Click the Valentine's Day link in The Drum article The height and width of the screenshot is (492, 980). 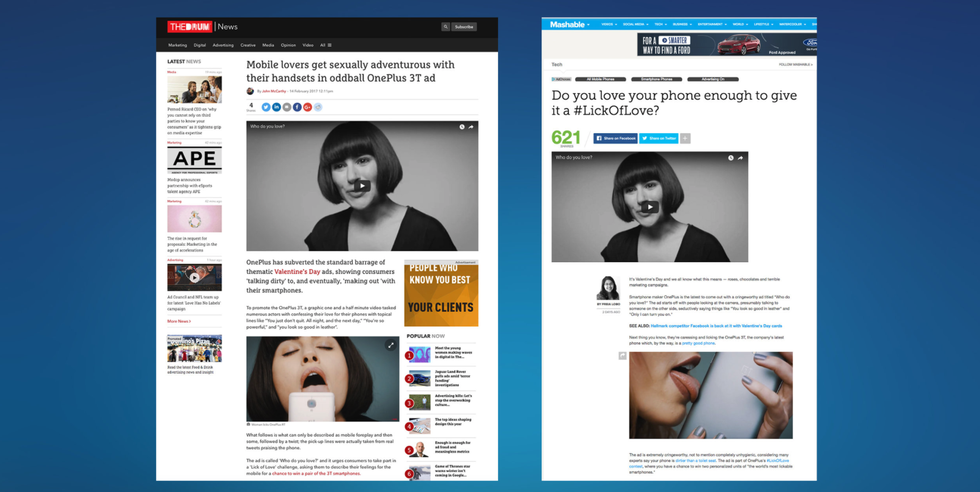click(x=297, y=272)
